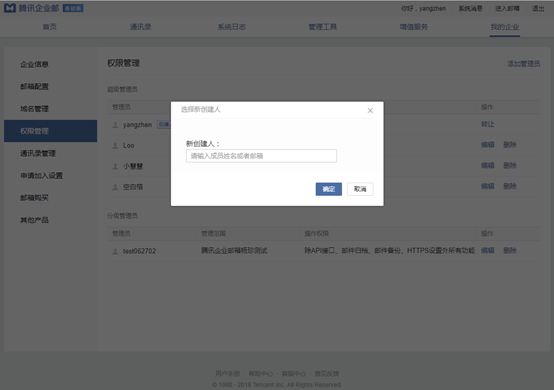Image resolution: width=554 pixels, height=390 pixels.
Task: Open 企业信息 in the sidebar
Action: [x=51, y=64]
